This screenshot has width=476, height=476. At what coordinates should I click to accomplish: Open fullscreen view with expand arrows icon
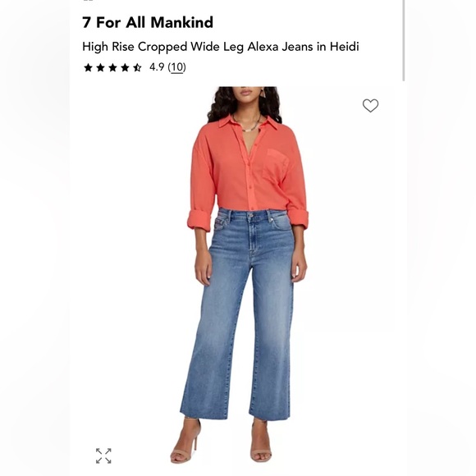point(103,455)
